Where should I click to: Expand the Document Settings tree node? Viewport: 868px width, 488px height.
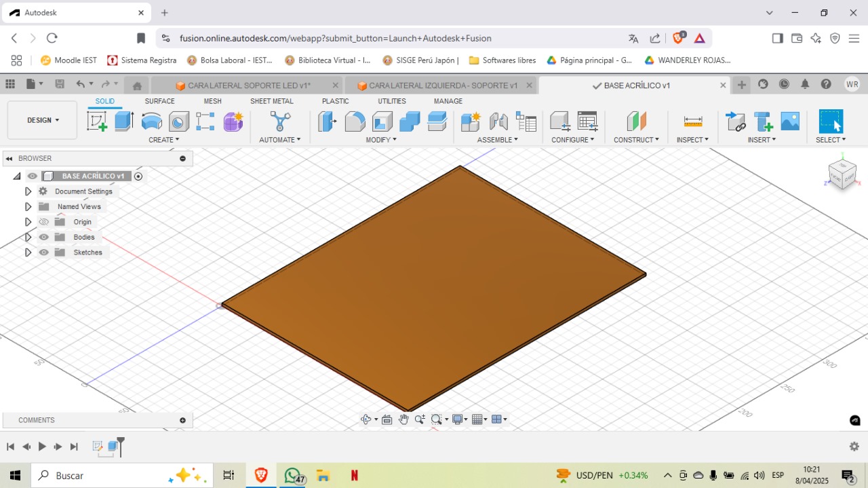tap(28, 191)
